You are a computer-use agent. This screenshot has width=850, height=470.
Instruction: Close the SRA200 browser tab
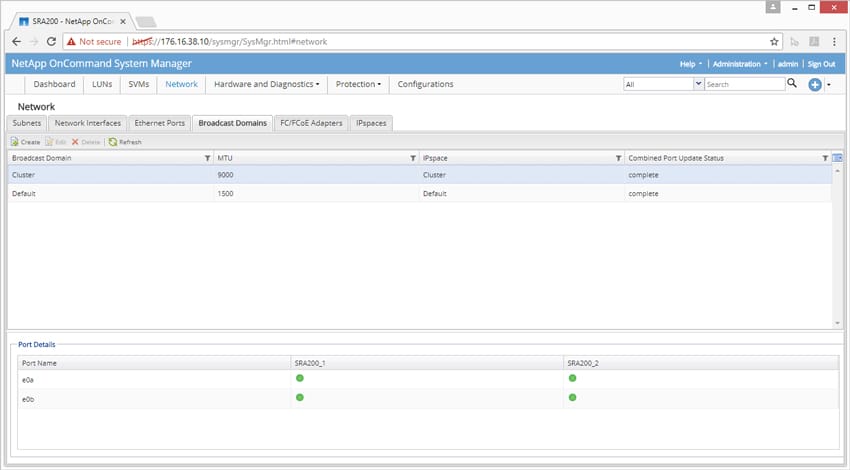pyautogui.click(x=123, y=22)
